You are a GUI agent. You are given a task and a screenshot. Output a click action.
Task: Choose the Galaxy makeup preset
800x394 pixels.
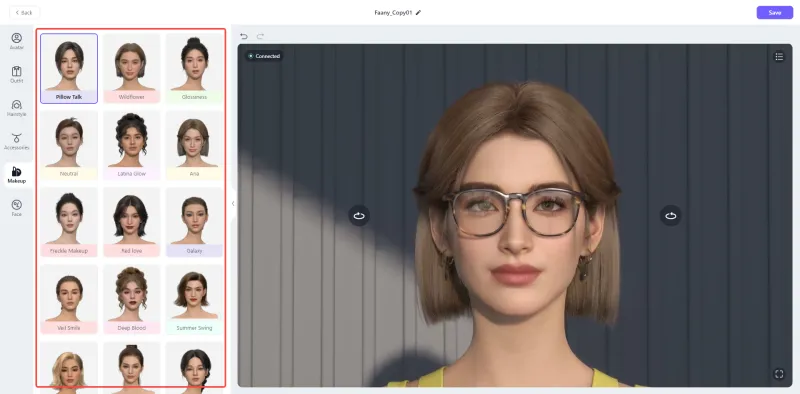(x=194, y=223)
